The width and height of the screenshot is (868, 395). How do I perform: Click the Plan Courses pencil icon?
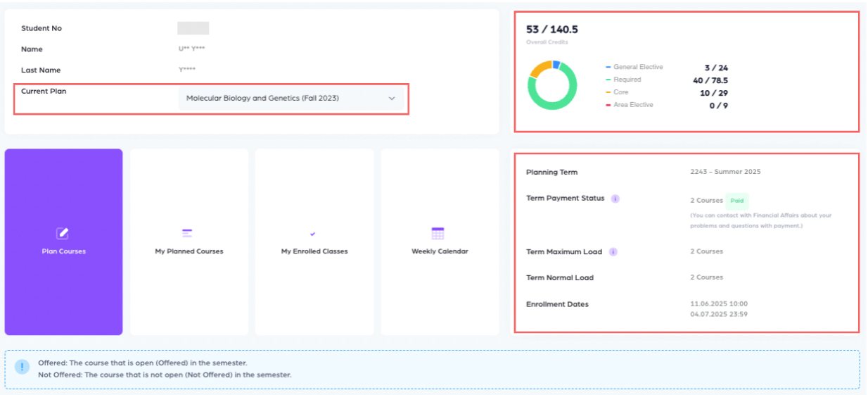63,234
